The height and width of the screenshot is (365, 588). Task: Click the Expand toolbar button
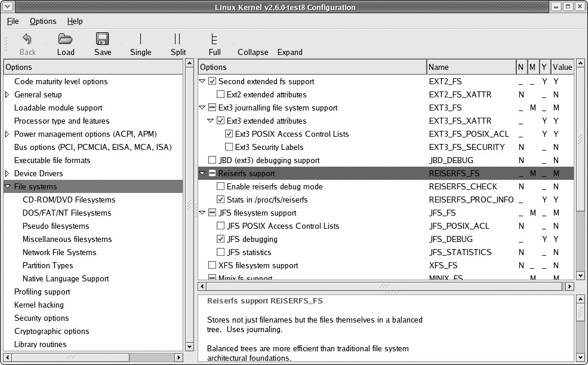(x=290, y=52)
